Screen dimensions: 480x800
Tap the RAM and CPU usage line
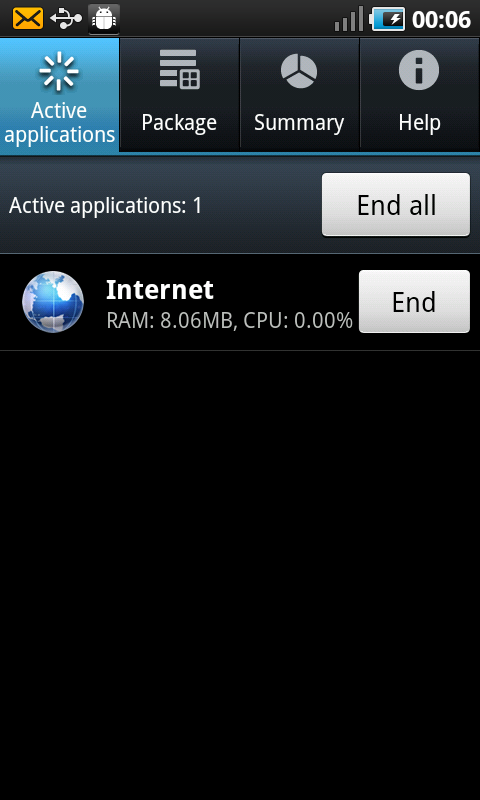(230, 320)
